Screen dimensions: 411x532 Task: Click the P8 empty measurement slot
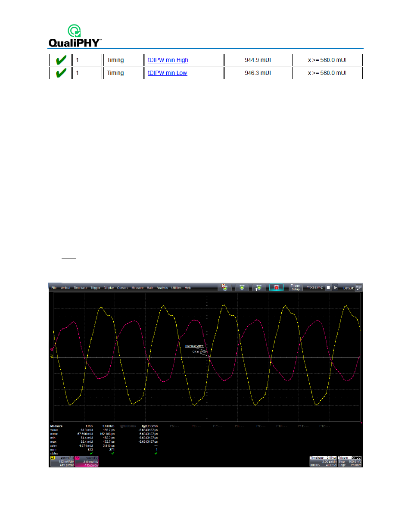[239, 426]
